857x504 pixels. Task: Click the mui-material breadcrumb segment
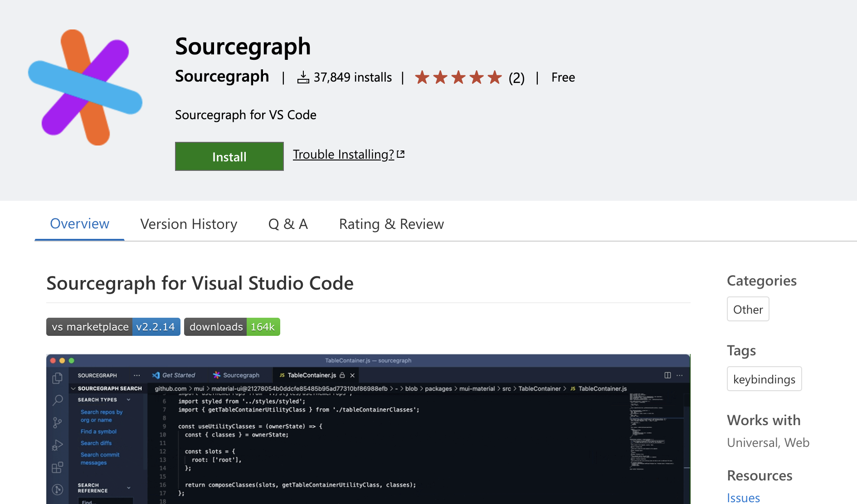tap(477, 388)
